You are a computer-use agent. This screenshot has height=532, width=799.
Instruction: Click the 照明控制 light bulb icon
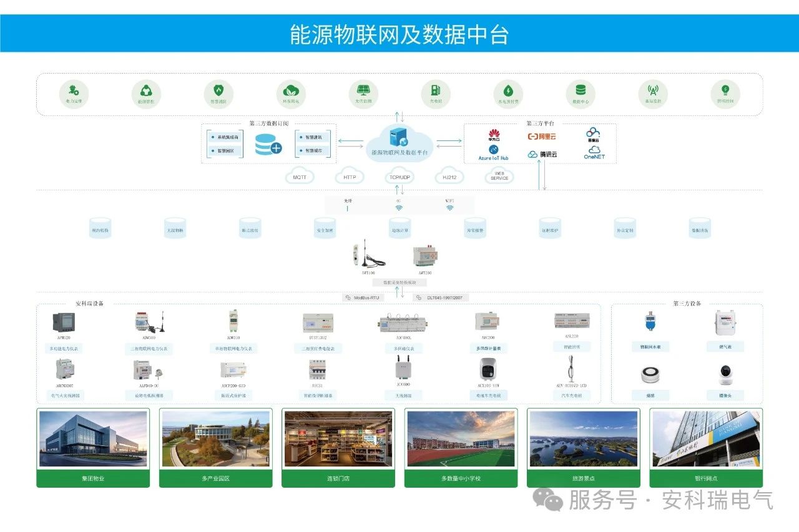[725, 90]
